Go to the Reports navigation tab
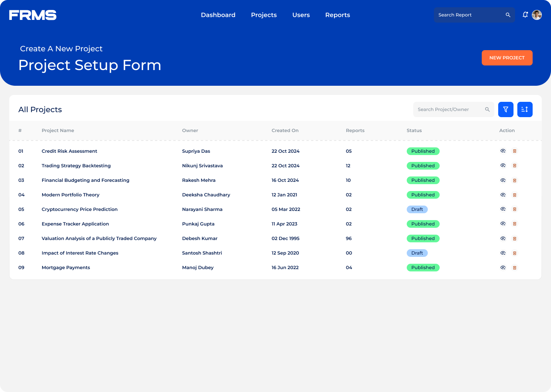 [x=337, y=15]
